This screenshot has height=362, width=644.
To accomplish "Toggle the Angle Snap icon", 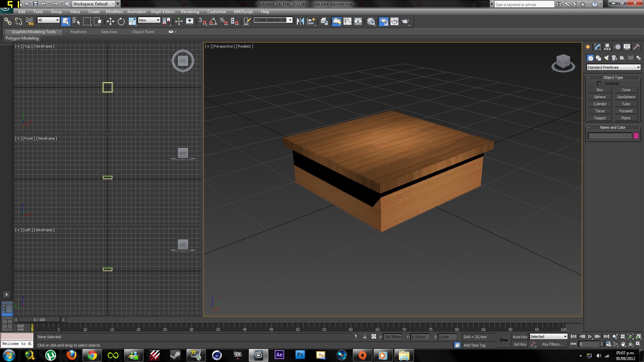I will pyautogui.click(x=213, y=21).
